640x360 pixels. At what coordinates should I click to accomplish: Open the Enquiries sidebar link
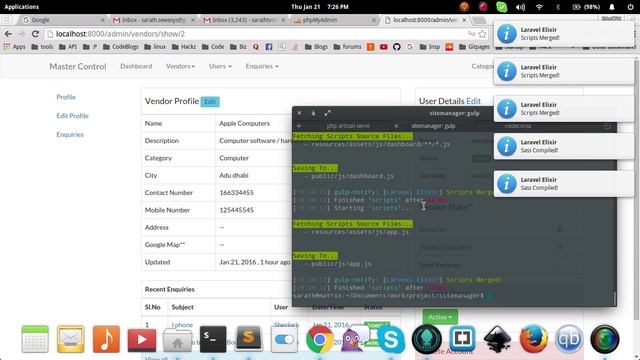[x=70, y=135]
